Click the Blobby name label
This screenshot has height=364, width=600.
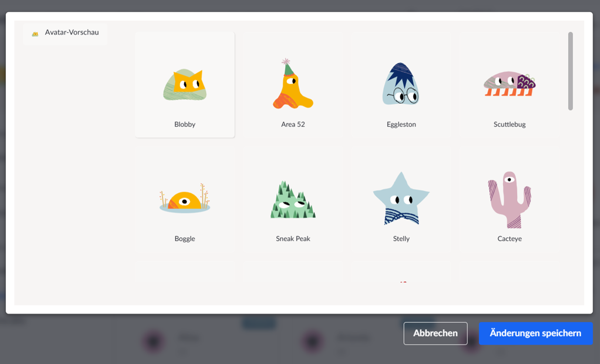point(185,124)
